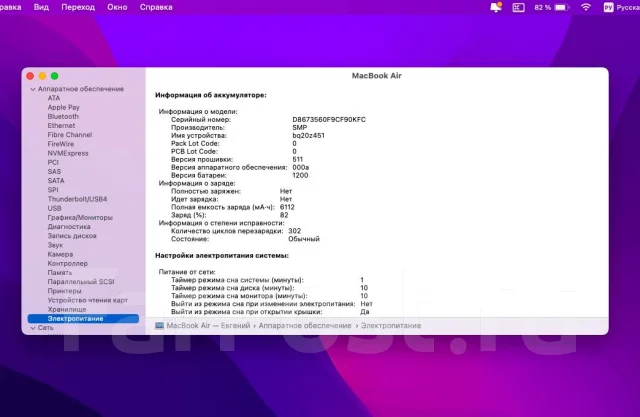
Task: Click the Версия батареи value 1200
Action: click(x=300, y=175)
